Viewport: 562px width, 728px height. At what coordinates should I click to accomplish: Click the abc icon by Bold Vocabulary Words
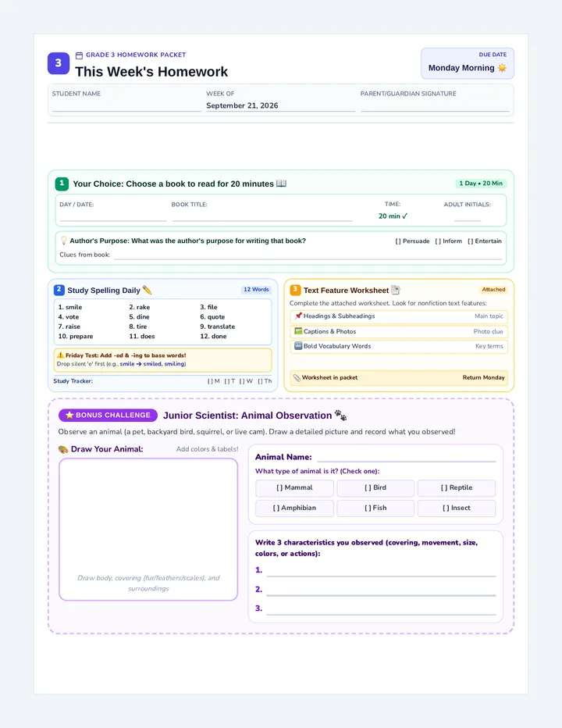coord(298,346)
